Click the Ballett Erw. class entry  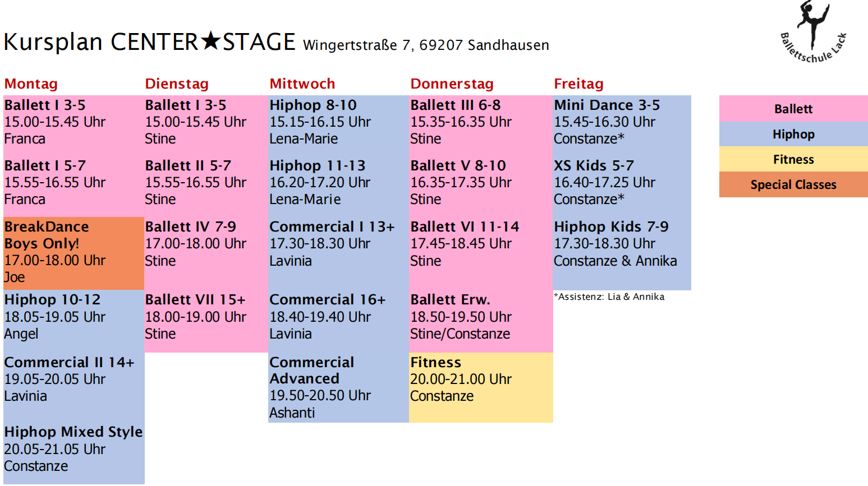[x=480, y=317]
